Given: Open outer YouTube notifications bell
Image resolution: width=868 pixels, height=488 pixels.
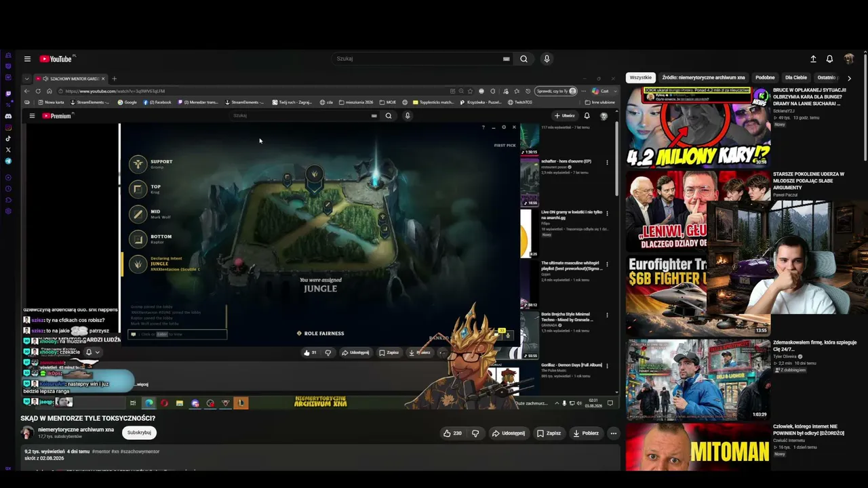Looking at the screenshot, I should 829,59.
